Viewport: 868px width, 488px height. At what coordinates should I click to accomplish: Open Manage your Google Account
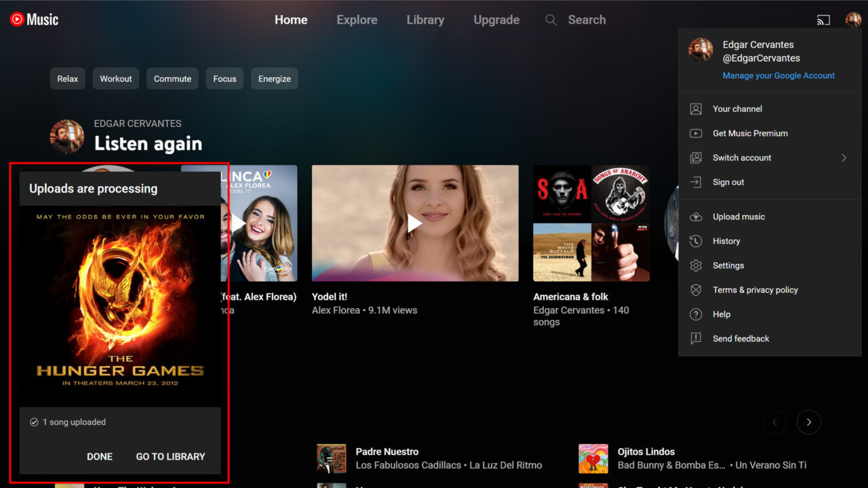[778, 75]
